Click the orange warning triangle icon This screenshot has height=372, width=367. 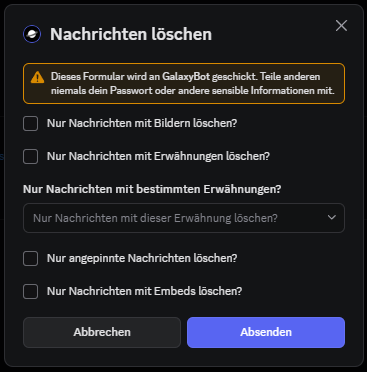37,77
